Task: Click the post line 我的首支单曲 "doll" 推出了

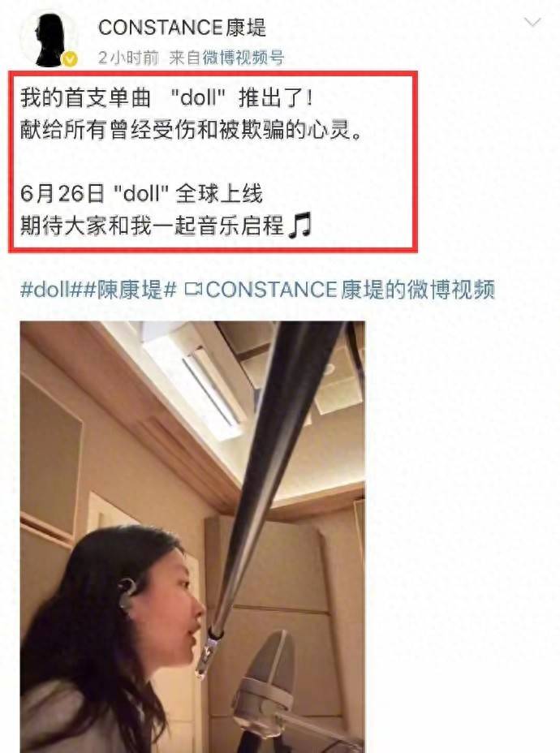Action: point(166,98)
